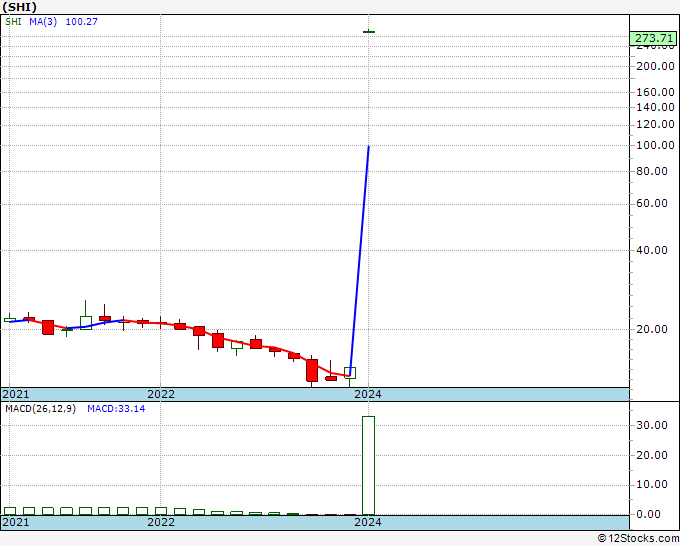Click the 200.00 price axis label
680x546 pixels.
click(655, 66)
